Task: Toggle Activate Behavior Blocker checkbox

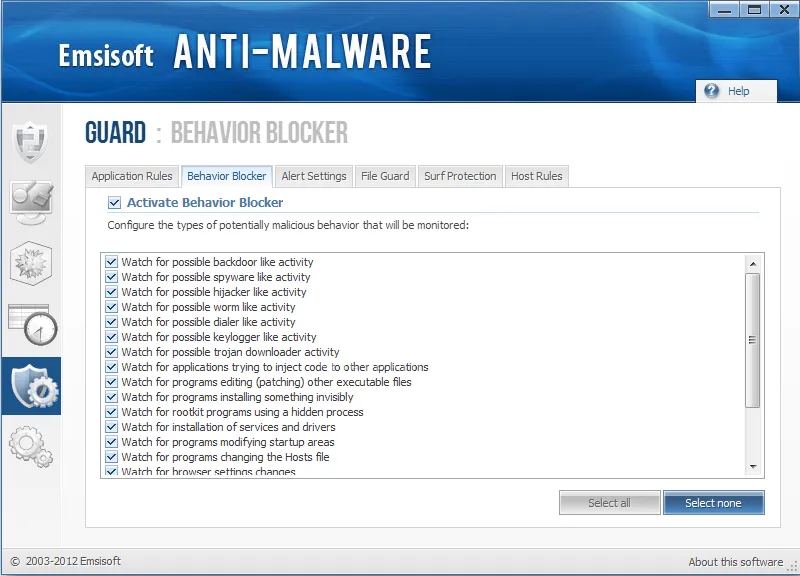Action: click(x=114, y=203)
